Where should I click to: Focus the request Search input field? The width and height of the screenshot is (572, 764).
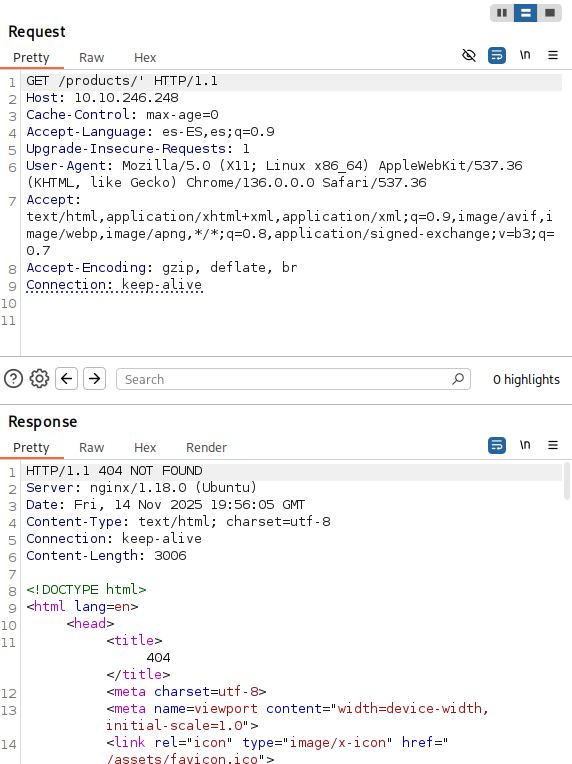[293, 379]
